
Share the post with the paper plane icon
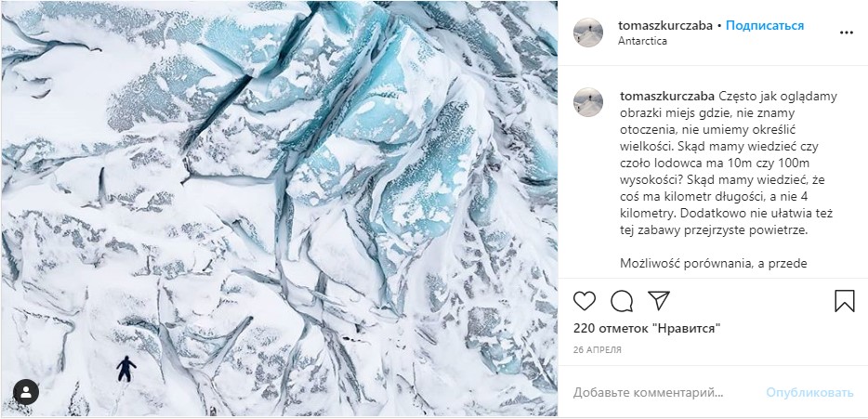659,301
